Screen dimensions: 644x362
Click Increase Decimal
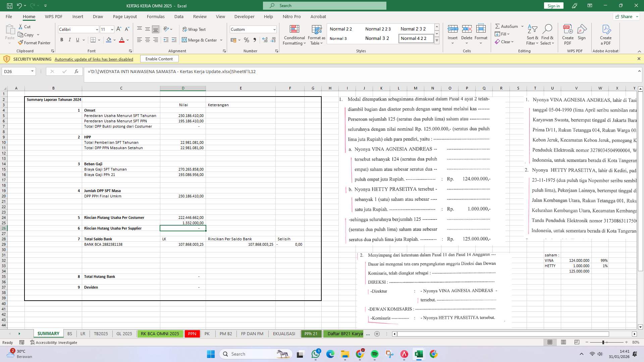coord(265,40)
